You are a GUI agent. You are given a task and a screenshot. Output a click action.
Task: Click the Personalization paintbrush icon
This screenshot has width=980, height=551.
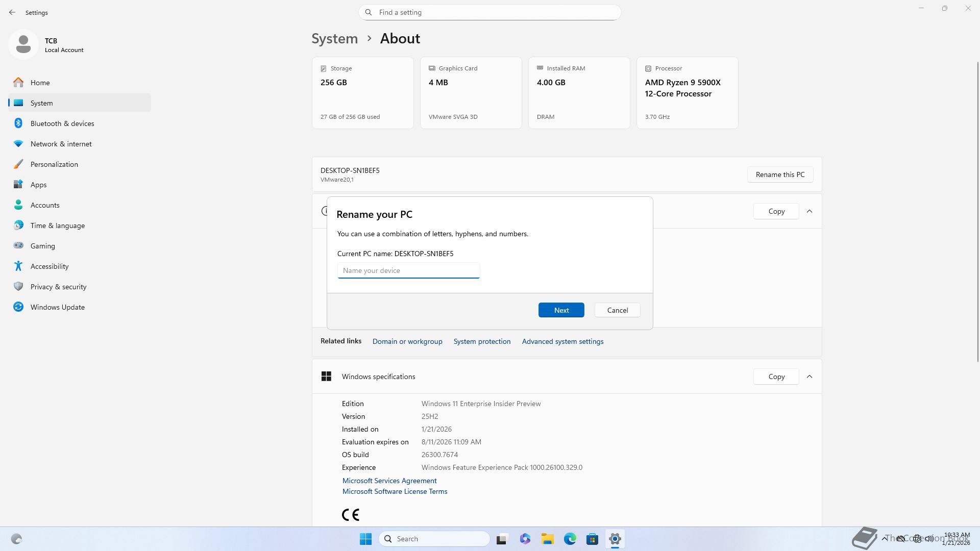coord(18,164)
